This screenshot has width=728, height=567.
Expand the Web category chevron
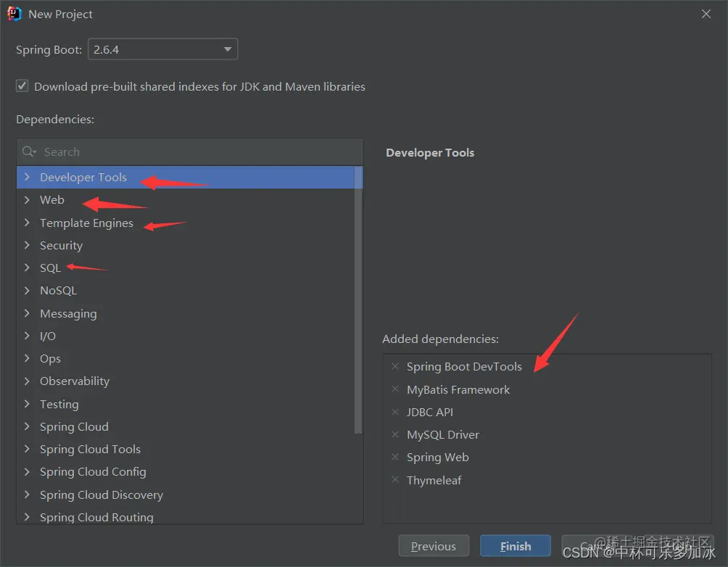click(27, 199)
